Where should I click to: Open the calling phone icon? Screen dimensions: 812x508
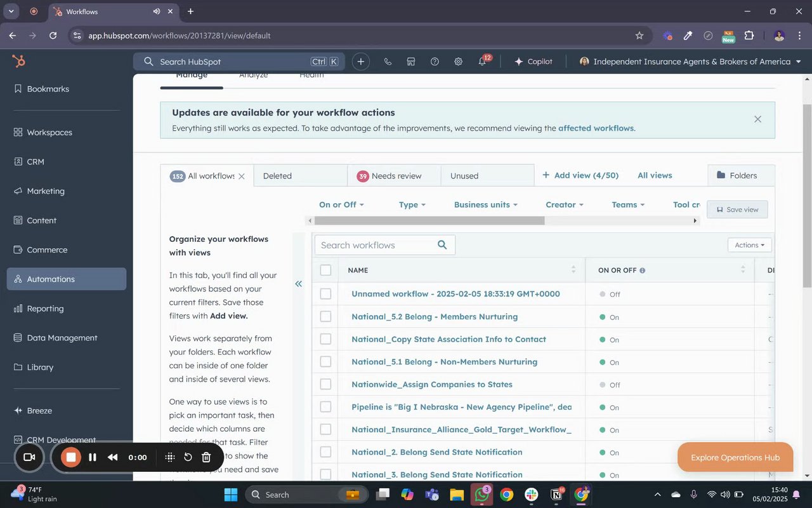388,62
